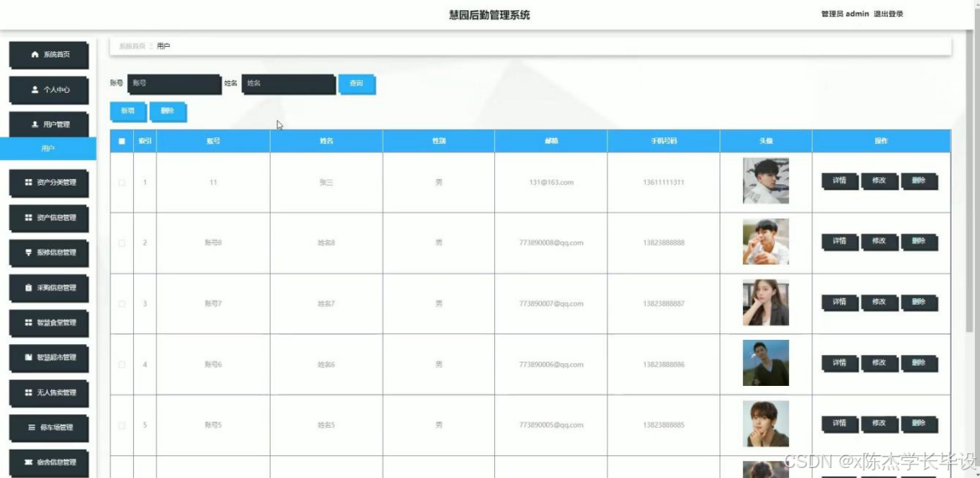This screenshot has width=980, height=478.
Task: Click the email cell 773890008@qq.com
Action: click(x=550, y=243)
